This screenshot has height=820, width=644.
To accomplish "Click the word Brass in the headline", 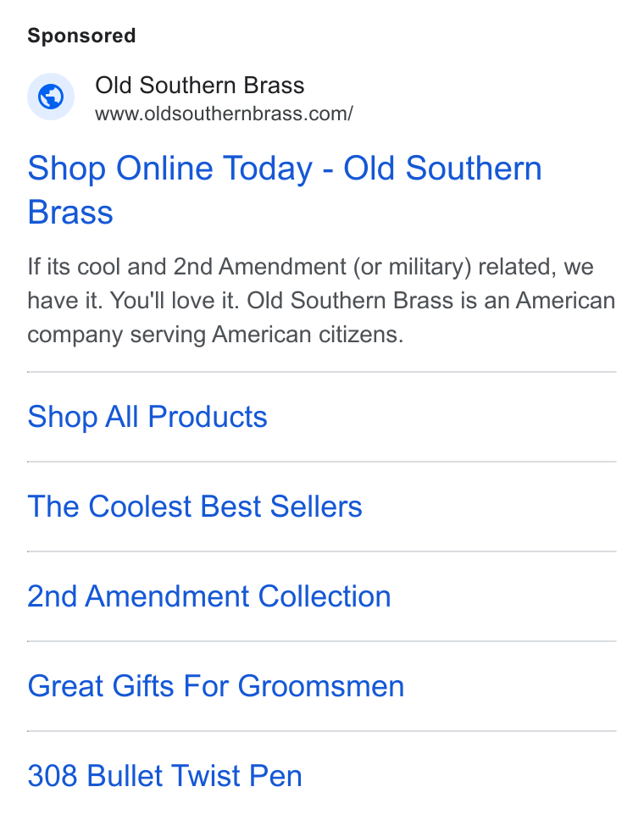I will pos(70,213).
